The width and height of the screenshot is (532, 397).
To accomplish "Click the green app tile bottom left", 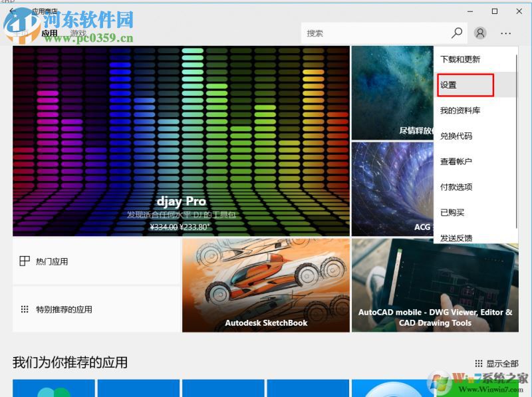I will (x=53, y=389).
